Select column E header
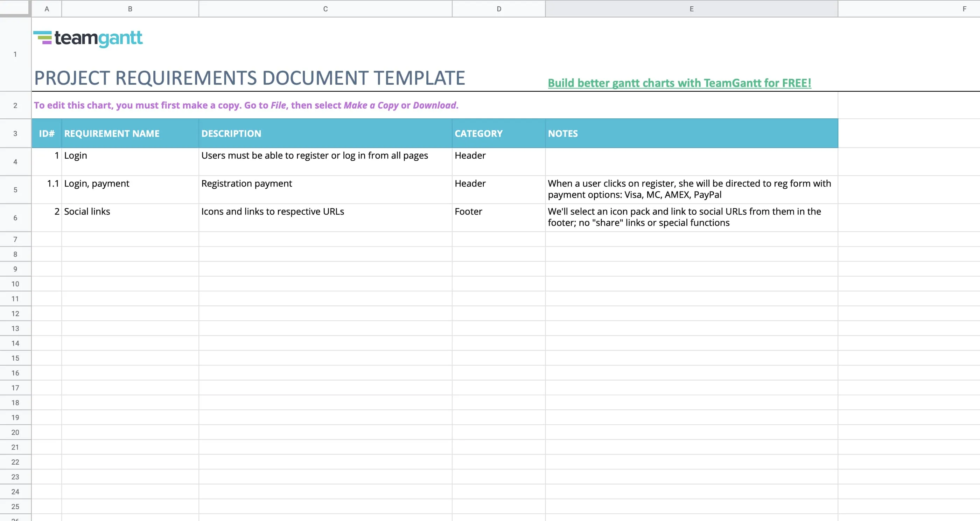The height and width of the screenshot is (521, 980). pos(691,9)
